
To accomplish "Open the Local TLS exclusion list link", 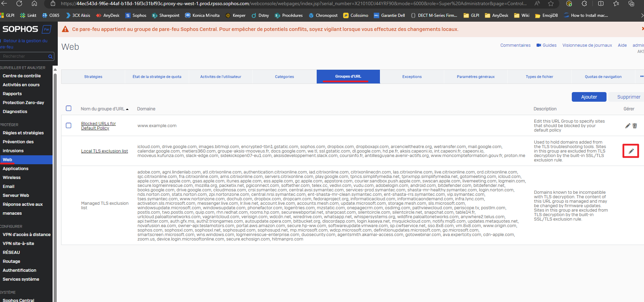I will click(x=105, y=151).
